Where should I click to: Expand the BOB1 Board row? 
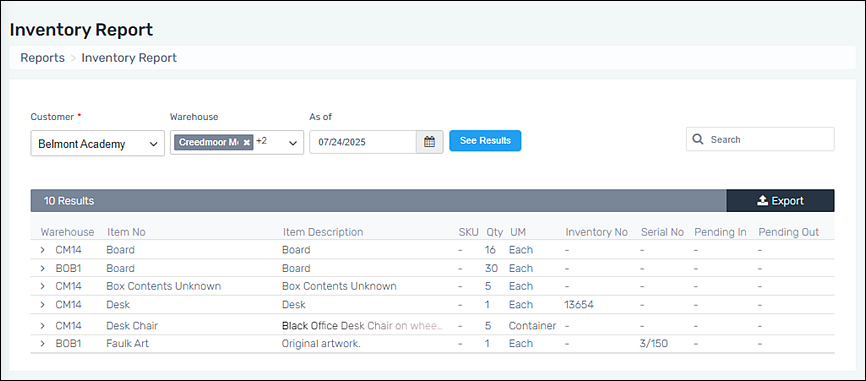[x=43, y=268]
